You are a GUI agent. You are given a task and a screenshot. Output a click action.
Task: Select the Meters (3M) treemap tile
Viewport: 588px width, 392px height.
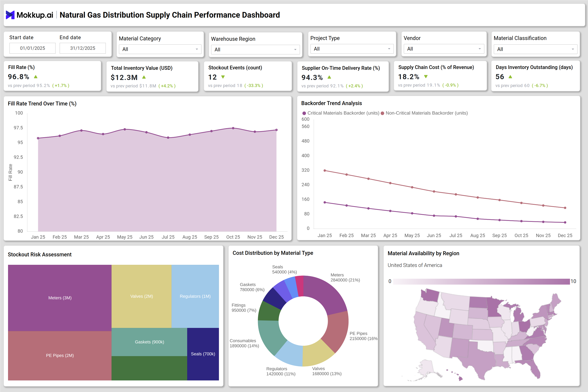pos(60,298)
